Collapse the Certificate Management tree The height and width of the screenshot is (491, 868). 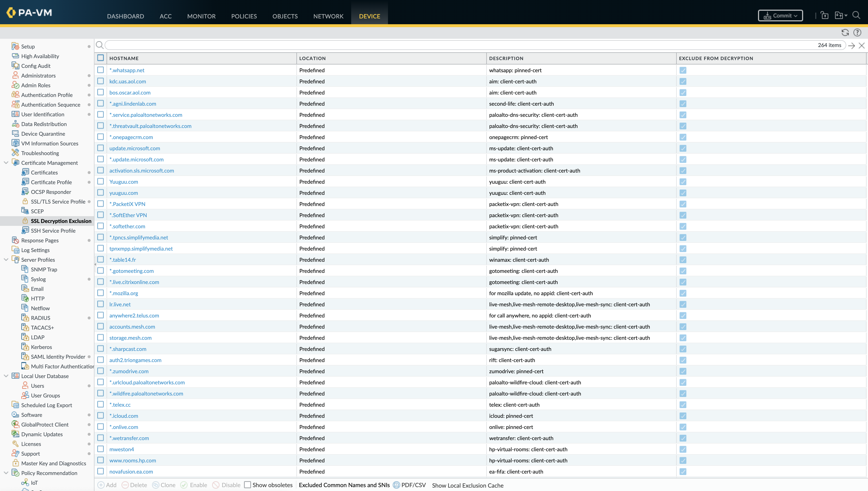pos(6,163)
